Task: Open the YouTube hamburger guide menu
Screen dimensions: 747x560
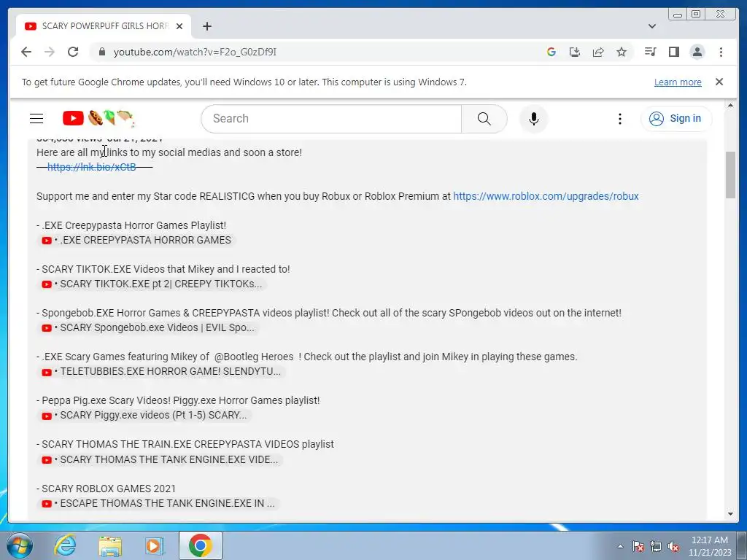Action: click(36, 119)
